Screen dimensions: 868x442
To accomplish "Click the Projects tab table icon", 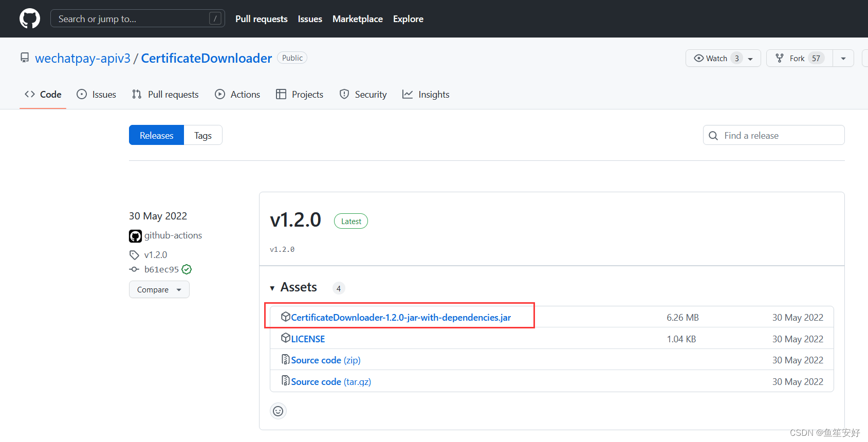I will coord(281,94).
